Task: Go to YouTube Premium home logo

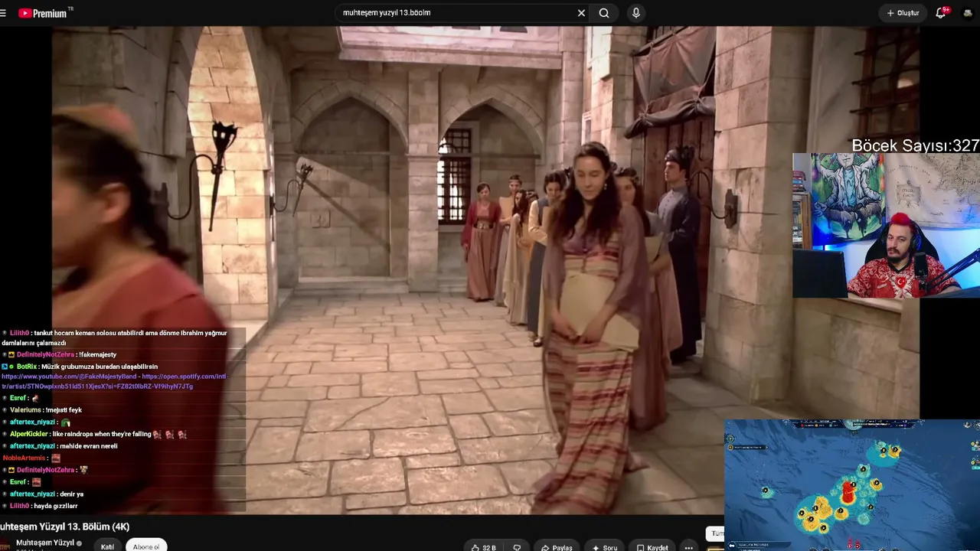Action: point(43,13)
